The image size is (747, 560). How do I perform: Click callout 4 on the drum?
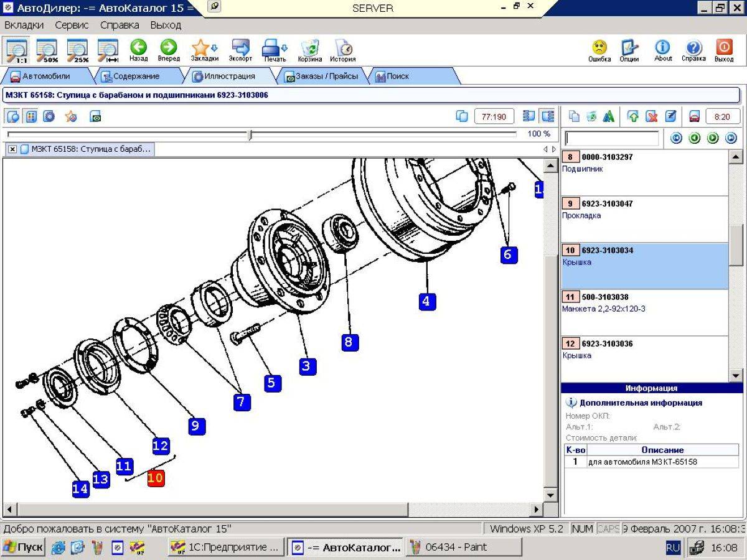tap(426, 302)
